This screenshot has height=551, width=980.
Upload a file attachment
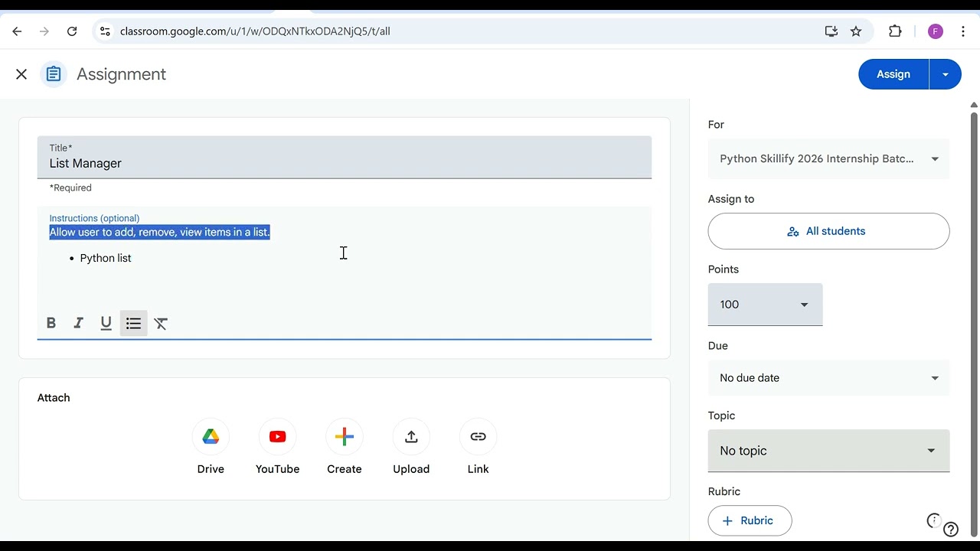click(411, 437)
